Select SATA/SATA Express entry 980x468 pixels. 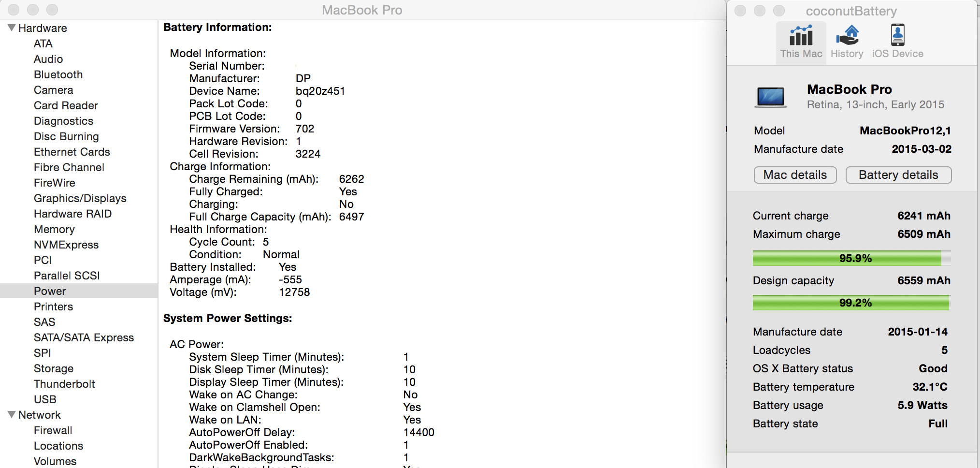pyautogui.click(x=84, y=337)
